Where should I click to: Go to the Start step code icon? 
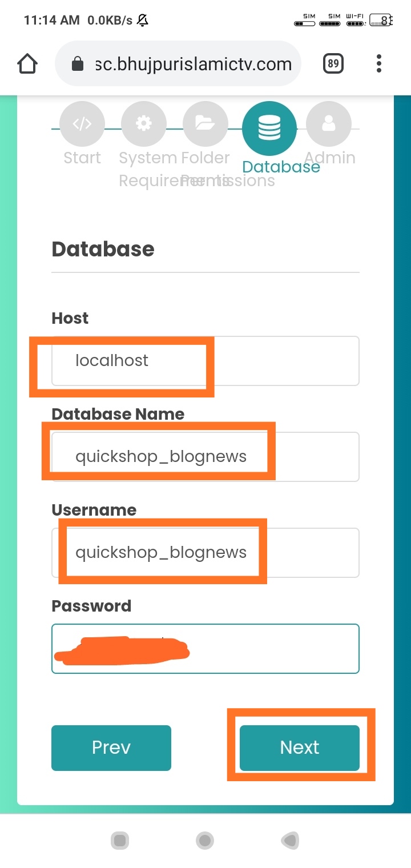[82, 124]
